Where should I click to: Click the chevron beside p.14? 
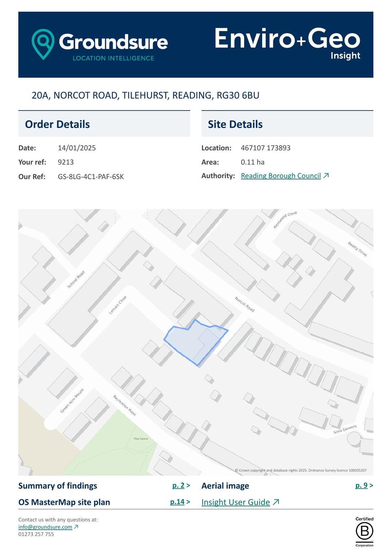(188, 502)
